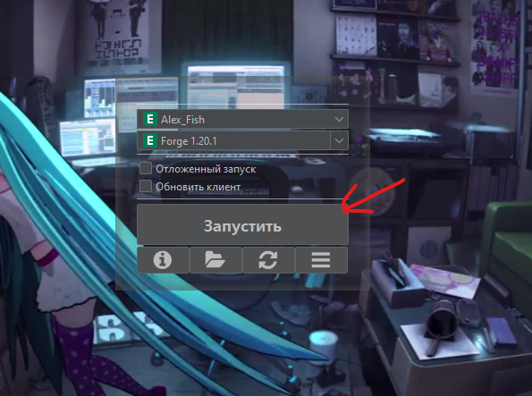Image resolution: width=532 pixels, height=396 pixels.
Task: Open the launcher info icon
Action: point(163,260)
